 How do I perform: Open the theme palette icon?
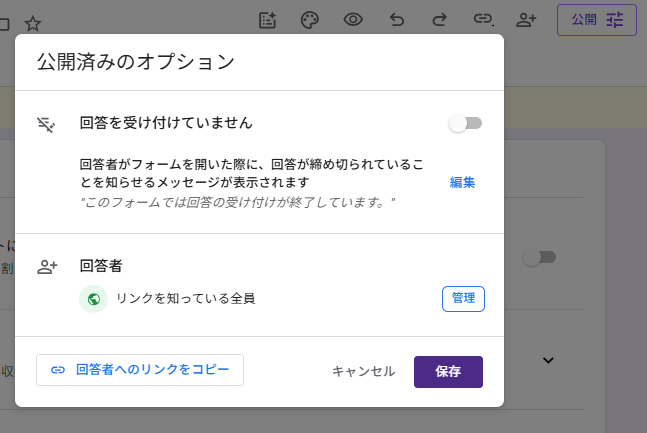click(x=310, y=20)
